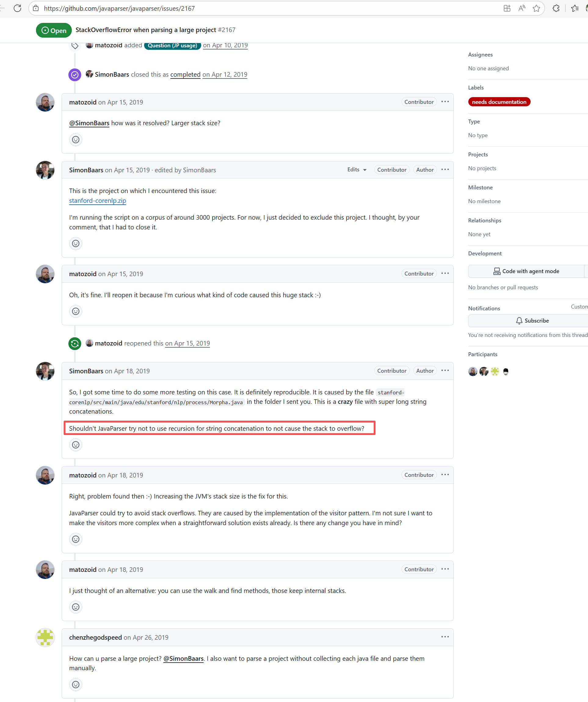Screen dimensions: 588x702
Task: Open the three-dot menu on SimonBaars' Apr 18 comment
Action: click(x=445, y=370)
